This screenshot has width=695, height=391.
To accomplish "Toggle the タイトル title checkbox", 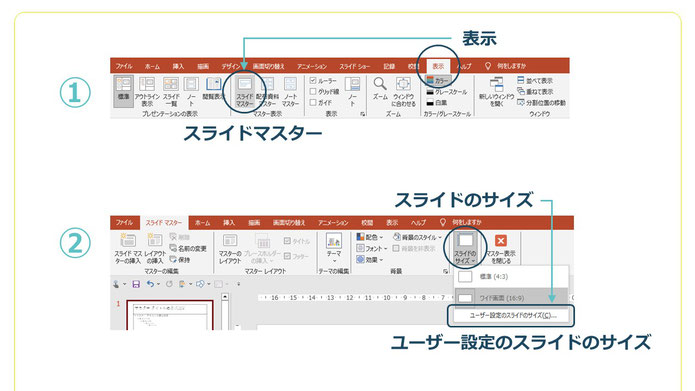I will (287, 241).
